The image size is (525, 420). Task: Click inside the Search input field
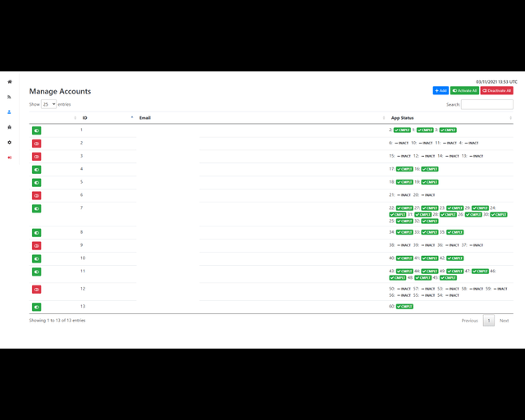[486, 104]
